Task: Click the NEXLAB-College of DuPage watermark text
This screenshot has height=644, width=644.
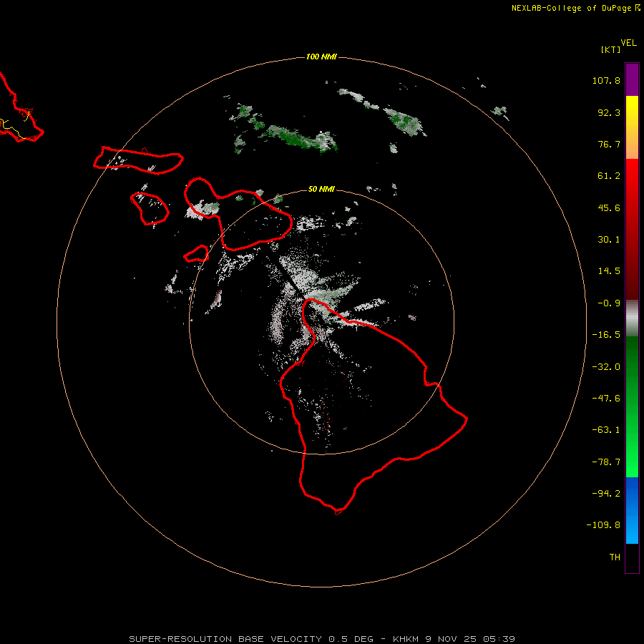Action: (576, 8)
